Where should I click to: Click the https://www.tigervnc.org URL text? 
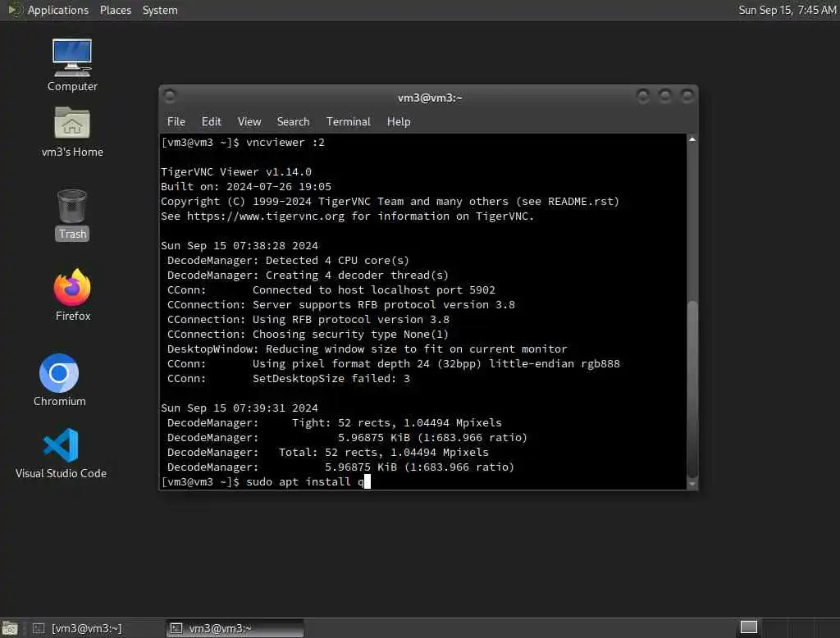pos(266,216)
